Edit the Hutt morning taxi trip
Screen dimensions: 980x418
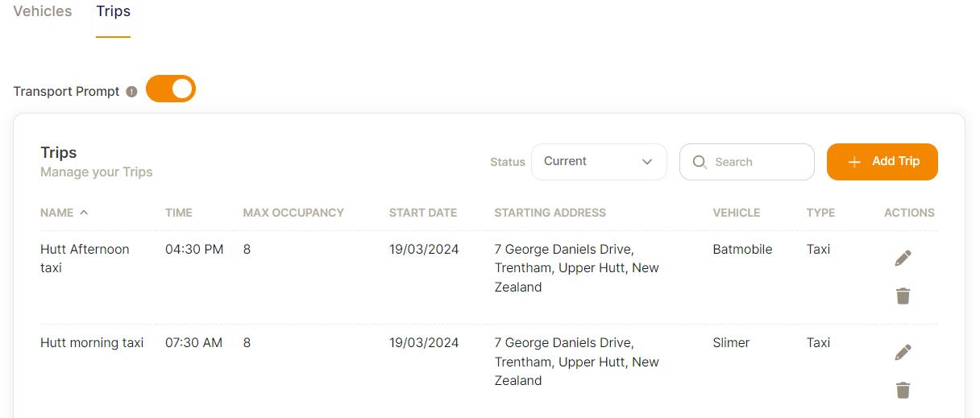[903, 352]
